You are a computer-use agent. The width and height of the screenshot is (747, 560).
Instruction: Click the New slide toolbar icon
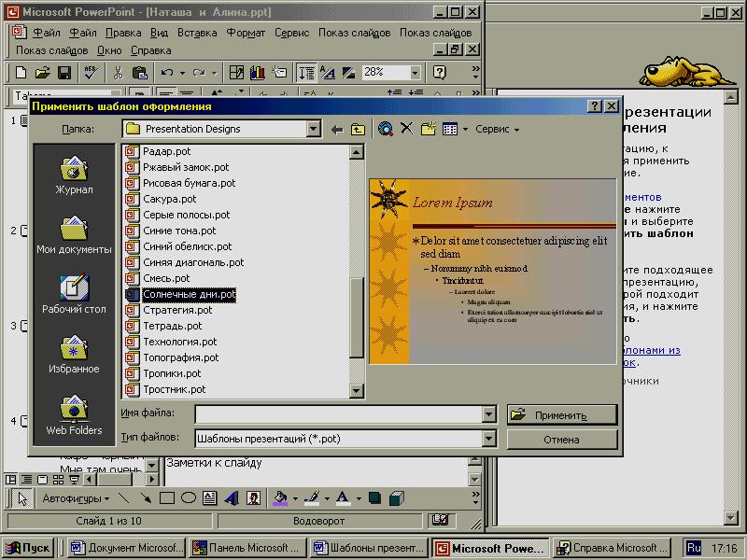[279, 73]
